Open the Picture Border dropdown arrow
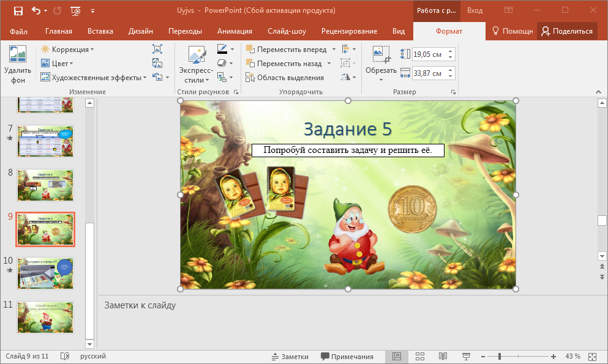608x364 pixels. tap(232, 49)
